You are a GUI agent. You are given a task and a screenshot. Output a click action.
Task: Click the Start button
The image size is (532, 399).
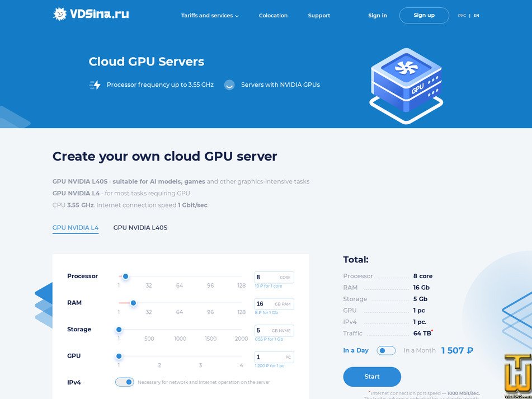pyautogui.click(x=372, y=377)
